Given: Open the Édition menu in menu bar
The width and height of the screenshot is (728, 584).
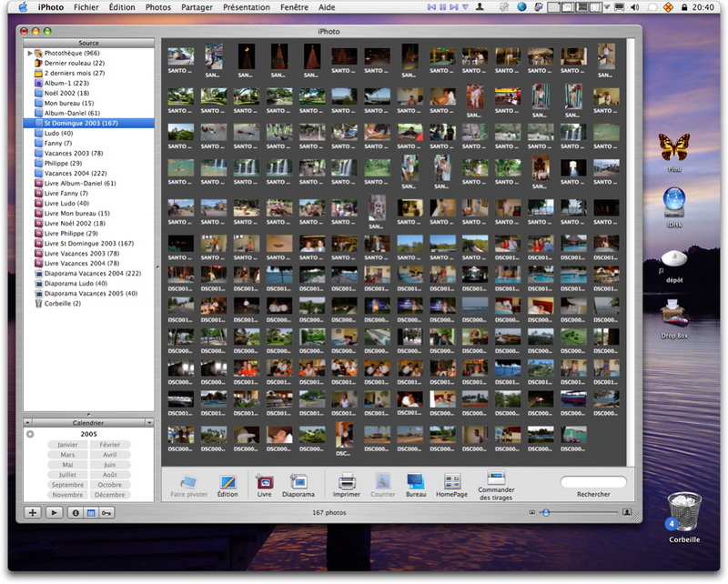Looking at the screenshot, I should point(122,7).
